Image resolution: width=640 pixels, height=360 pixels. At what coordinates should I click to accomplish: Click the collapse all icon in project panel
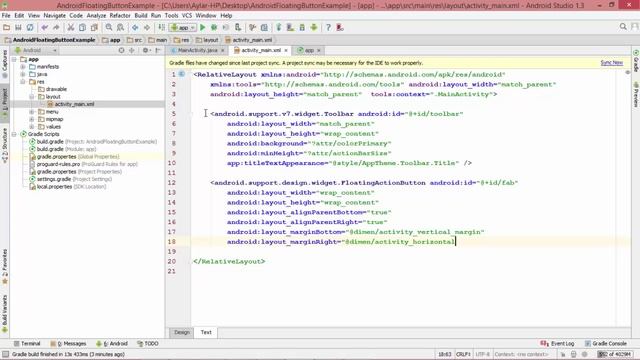coord(131,50)
